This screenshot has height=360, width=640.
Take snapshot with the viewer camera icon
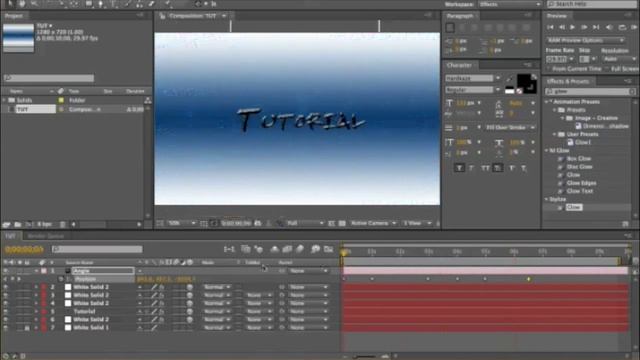pos(258,223)
